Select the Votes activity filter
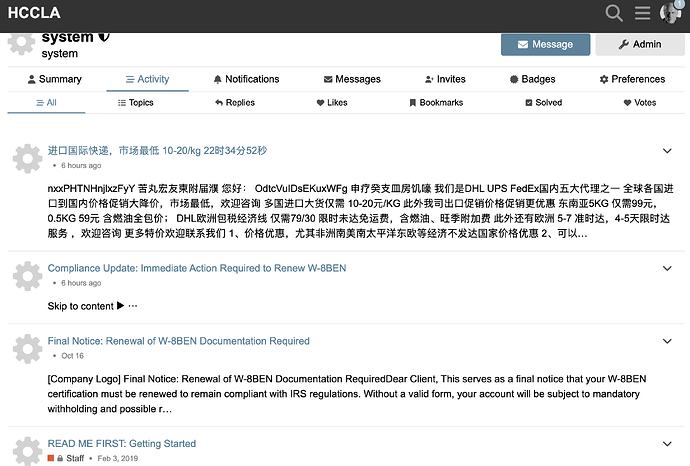Image resolution: width=690 pixels, height=466 pixels. tap(639, 103)
